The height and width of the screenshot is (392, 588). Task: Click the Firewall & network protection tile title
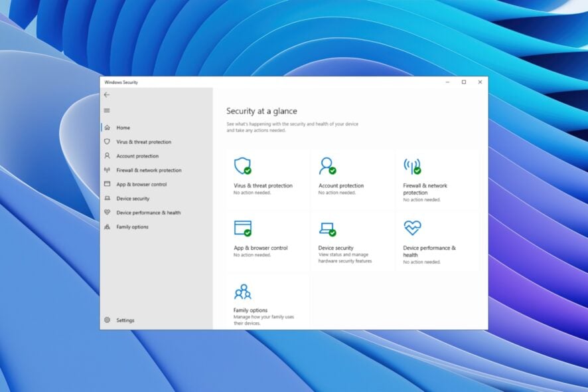coord(425,189)
